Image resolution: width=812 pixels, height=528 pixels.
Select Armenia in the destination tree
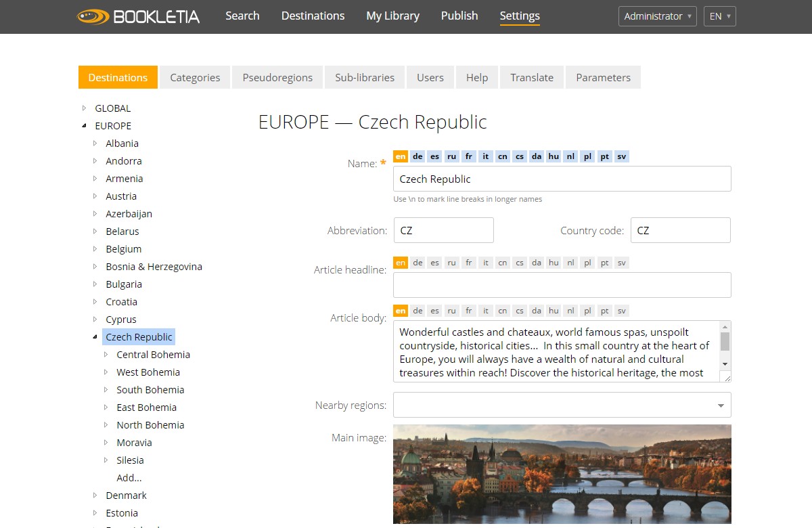click(125, 179)
